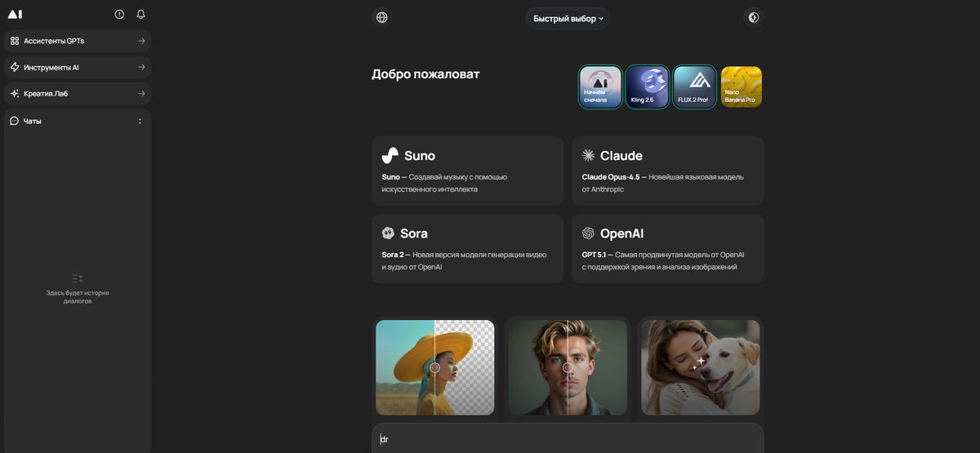Expand the Быстрый выбор dropdown

tap(568, 18)
